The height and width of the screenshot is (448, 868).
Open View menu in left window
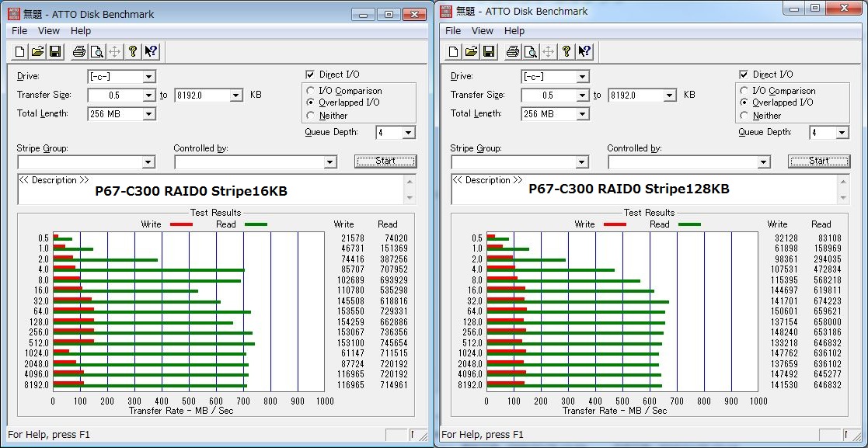49,31
